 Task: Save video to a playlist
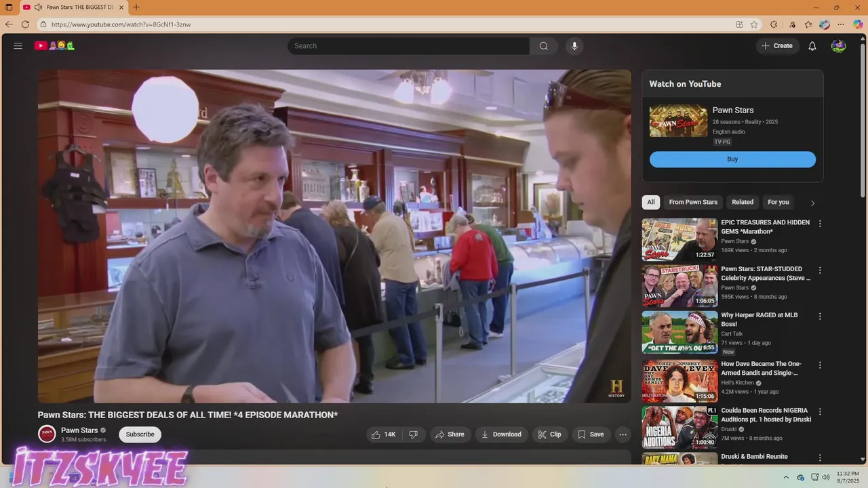tap(591, 434)
